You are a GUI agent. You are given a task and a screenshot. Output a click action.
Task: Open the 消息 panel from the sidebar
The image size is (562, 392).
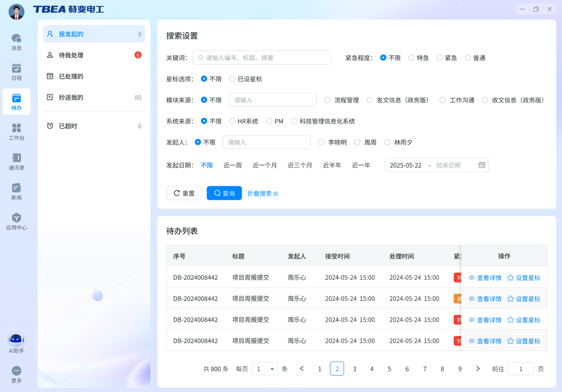click(16, 41)
